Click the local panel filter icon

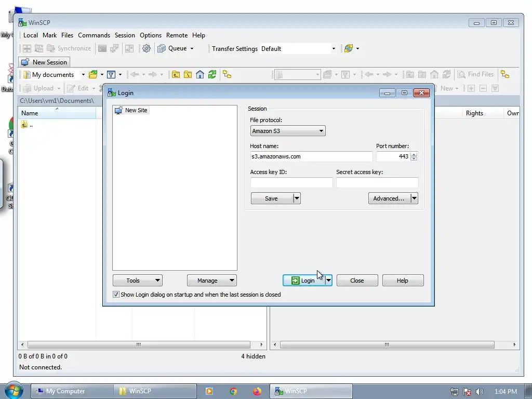tap(111, 75)
